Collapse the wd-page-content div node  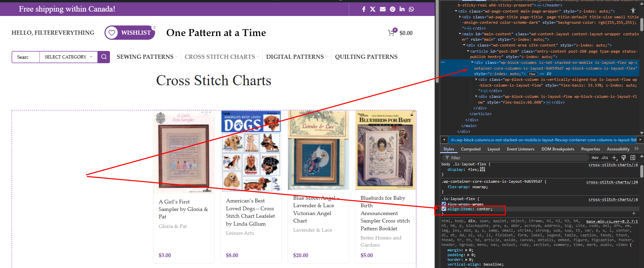456,11
